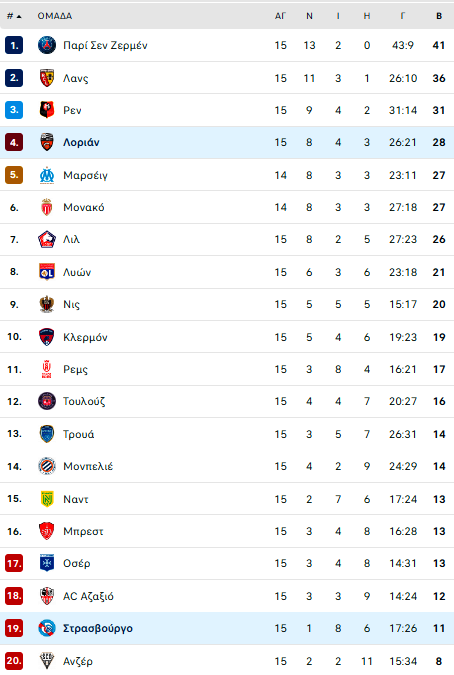The image size is (454, 675).
Task: Open the Λοριάν team link
Action: pyautogui.click(x=81, y=142)
